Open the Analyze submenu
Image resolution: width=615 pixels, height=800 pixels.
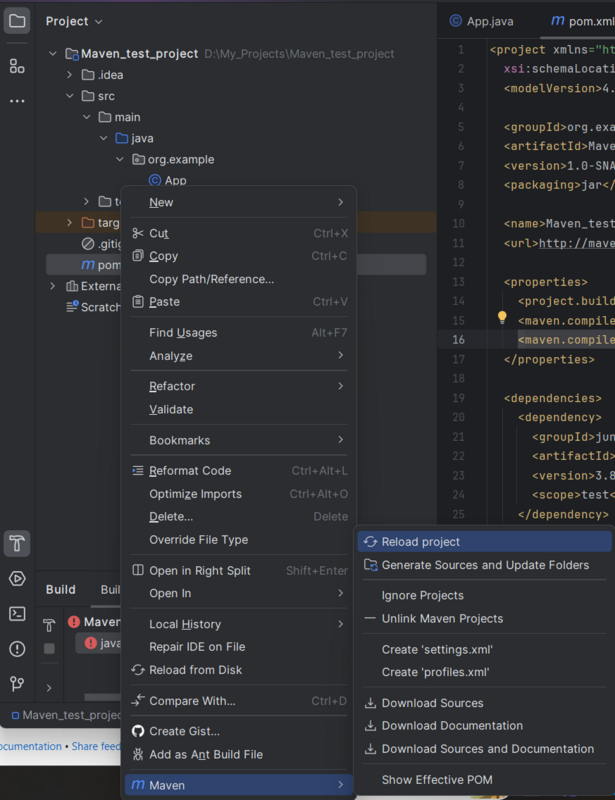click(238, 356)
